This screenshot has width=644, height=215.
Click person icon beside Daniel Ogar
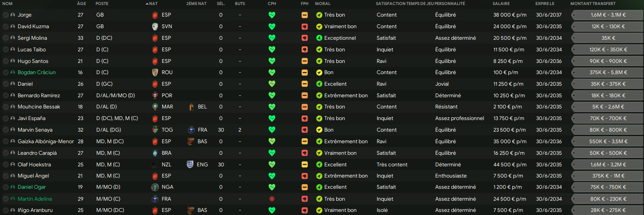pos(13,187)
